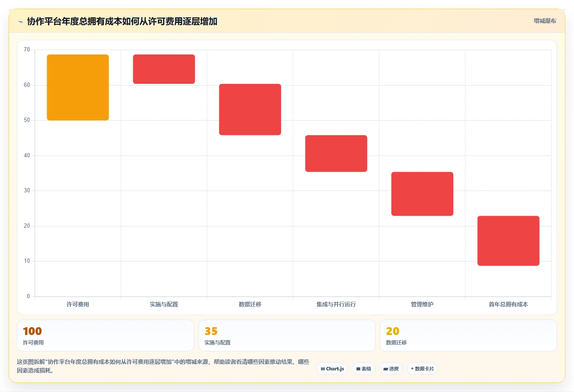The width and height of the screenshot is (574, 392).
Task: Select the red 实施与配置 bar
Action: 164,69
